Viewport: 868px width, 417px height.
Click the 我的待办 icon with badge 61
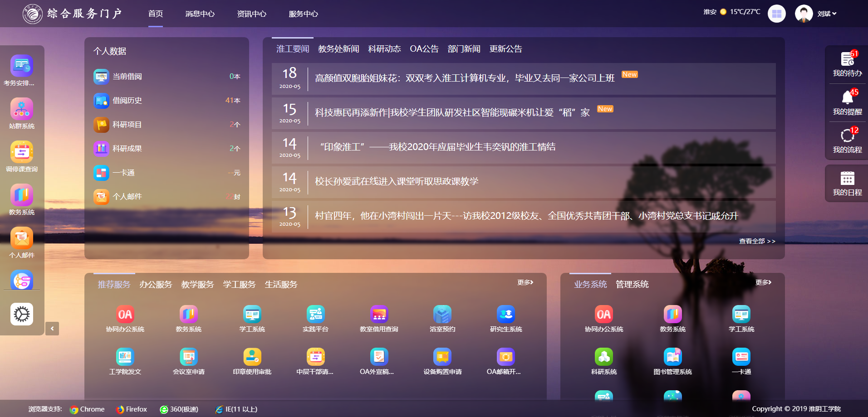tap(847, 59)
